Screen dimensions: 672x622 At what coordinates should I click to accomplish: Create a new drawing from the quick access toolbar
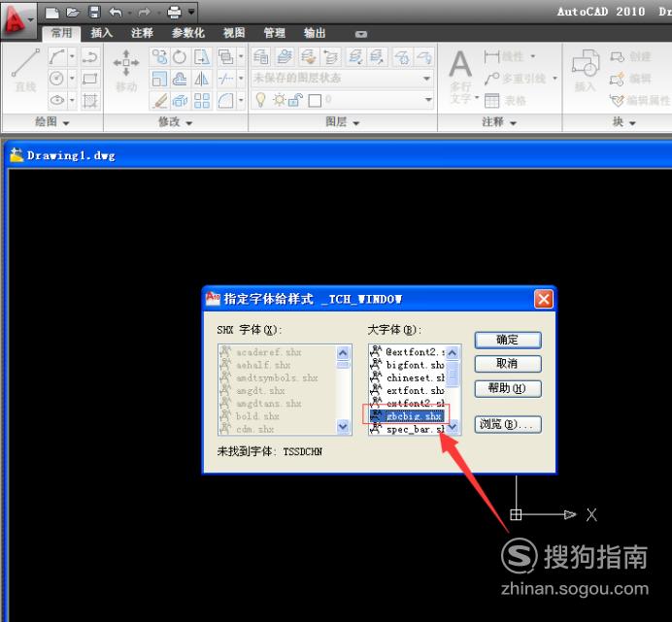coord(51,13)
